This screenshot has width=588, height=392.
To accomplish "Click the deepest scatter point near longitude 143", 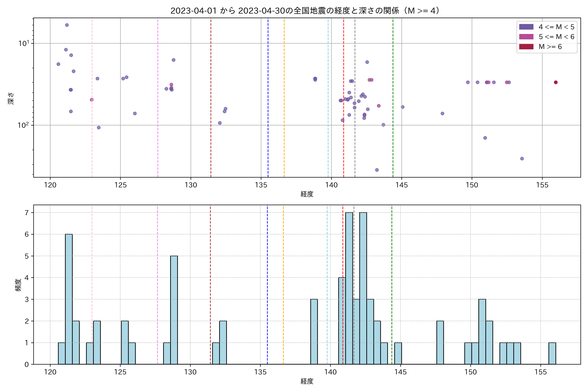I will click(377, 170).
